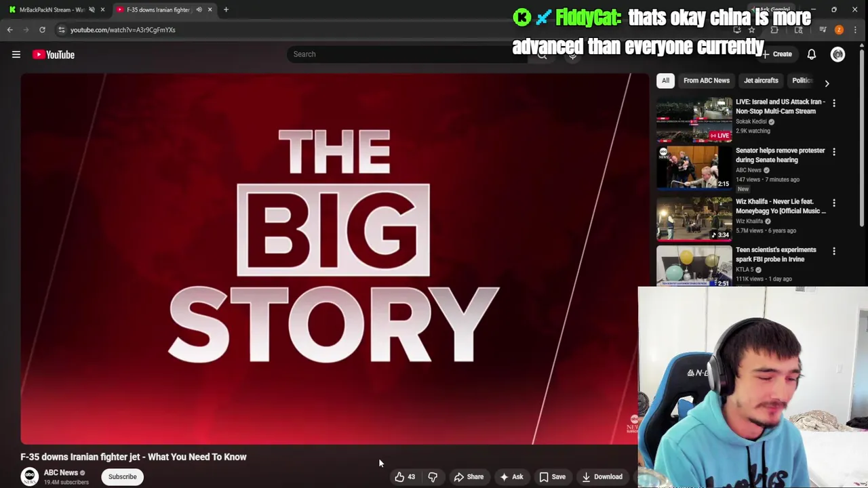Click video title F-35 downs Iranian fighter jet
This screenshot has height=488, width=868.
[134, 457]
